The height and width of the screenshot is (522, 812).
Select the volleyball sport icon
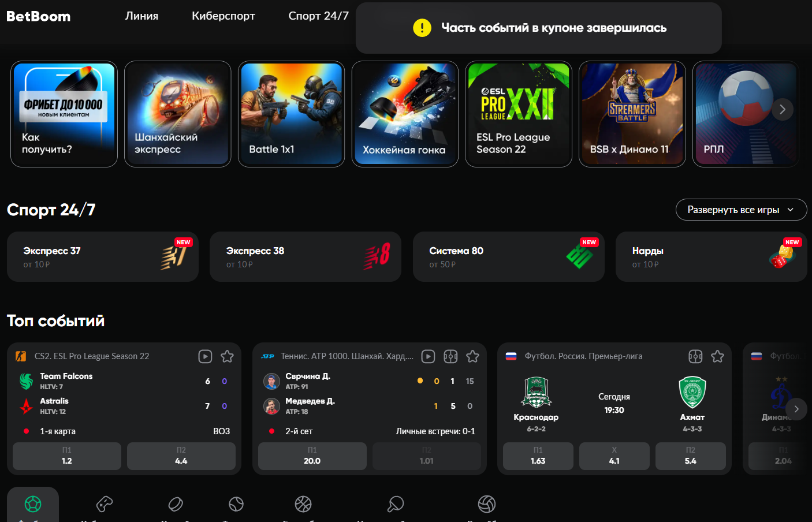coord(487,504)
